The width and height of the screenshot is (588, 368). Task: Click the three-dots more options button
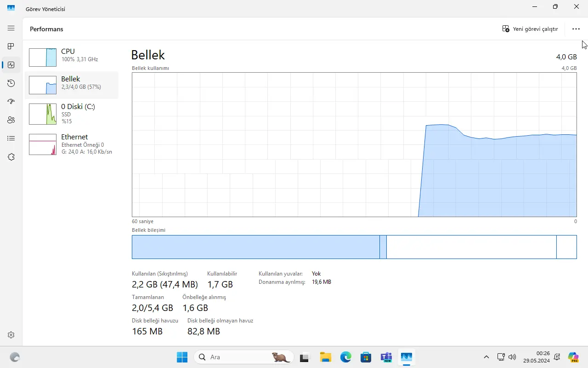click(x=576, y=29)
